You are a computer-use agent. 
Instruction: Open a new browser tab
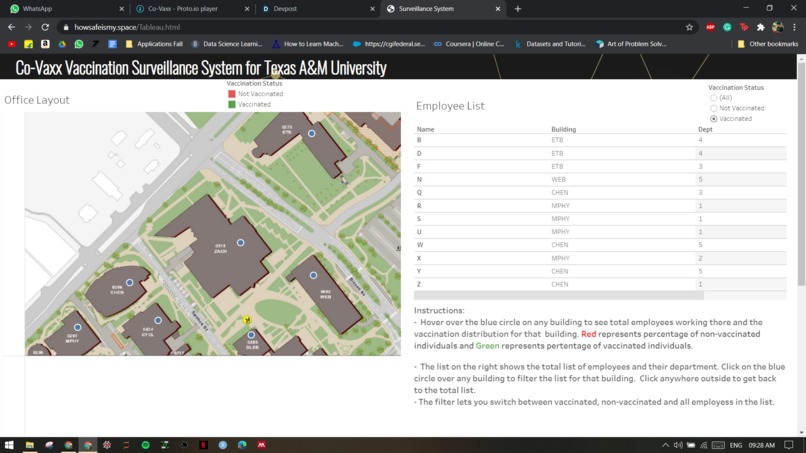[518, 9]
